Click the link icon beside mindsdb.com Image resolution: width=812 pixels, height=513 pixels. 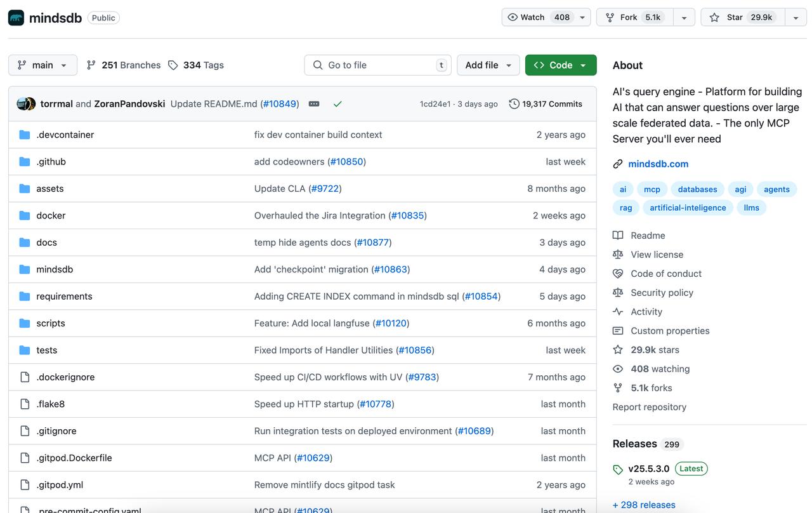pyautogui.click(x=618, y=164)
